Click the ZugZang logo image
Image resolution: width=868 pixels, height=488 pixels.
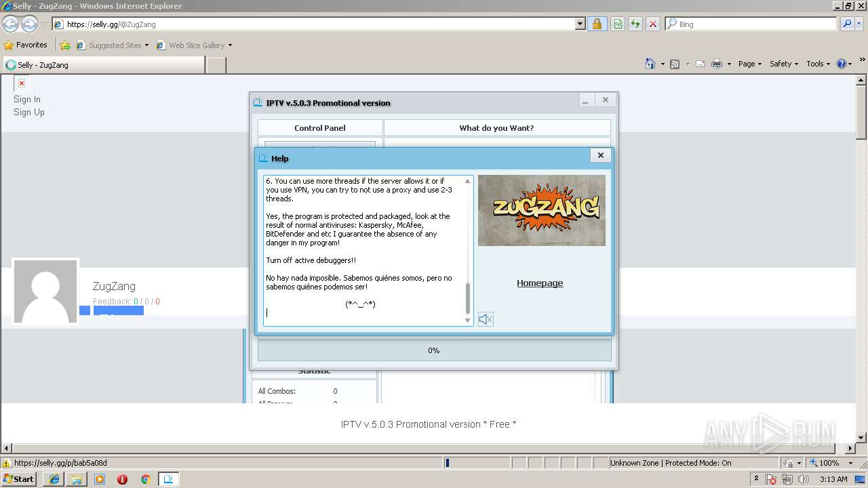coord(542,210)
